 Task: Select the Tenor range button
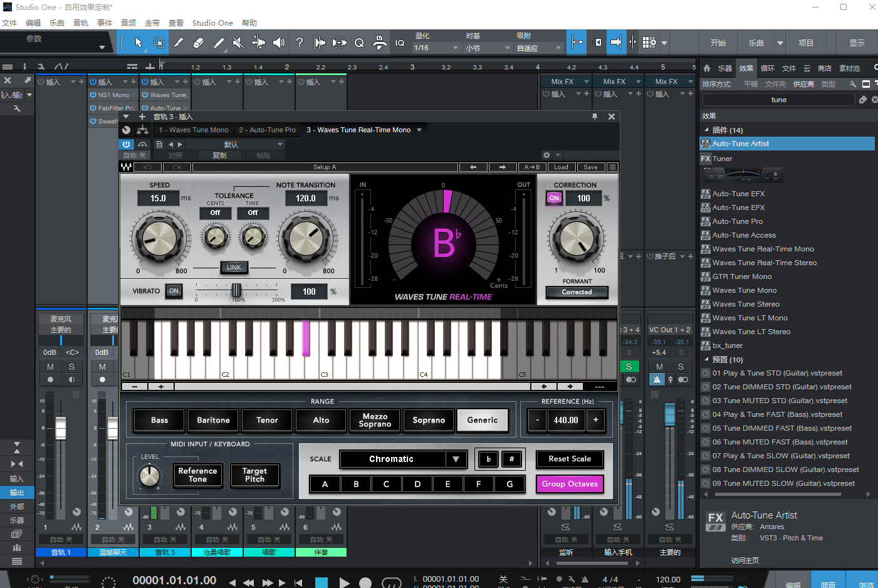pos(267,420)
